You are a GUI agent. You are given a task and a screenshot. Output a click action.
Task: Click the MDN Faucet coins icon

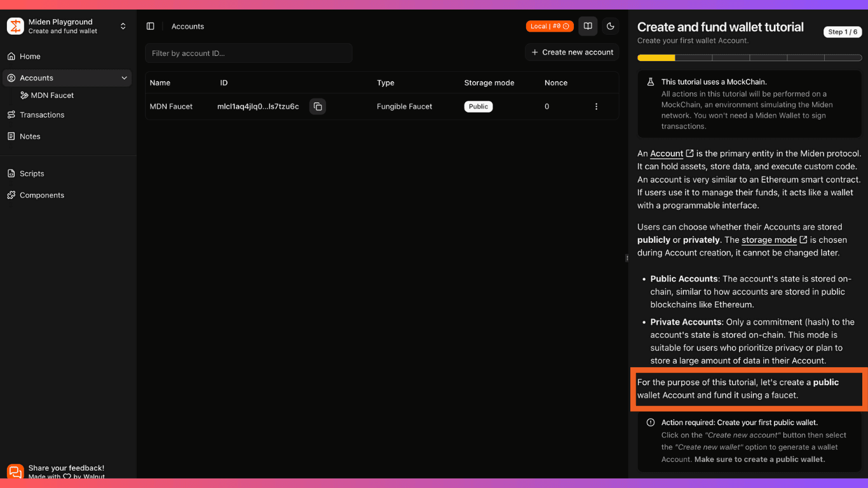pyautogui.click(x=25, y=95)
